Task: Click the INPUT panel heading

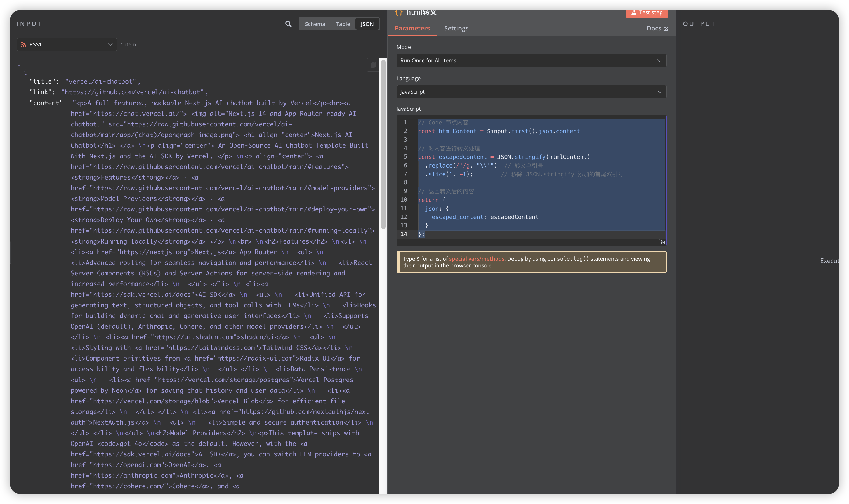Action: (29, 24)
